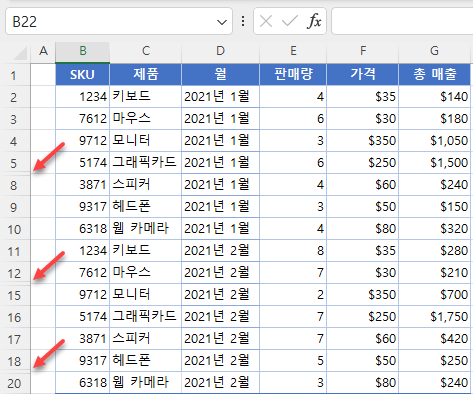Click the Name Box showing B22

pos(119,22)
